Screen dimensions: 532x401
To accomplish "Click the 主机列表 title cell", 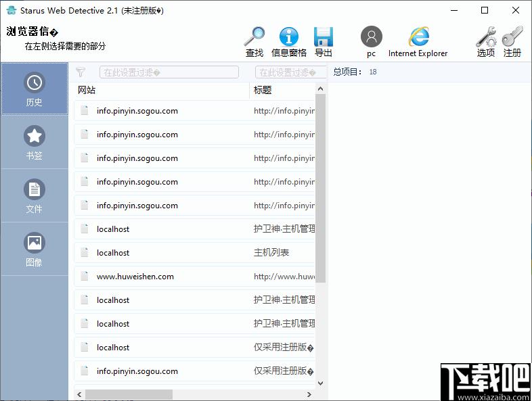I will pyautogui.click(x=271, y=252).
